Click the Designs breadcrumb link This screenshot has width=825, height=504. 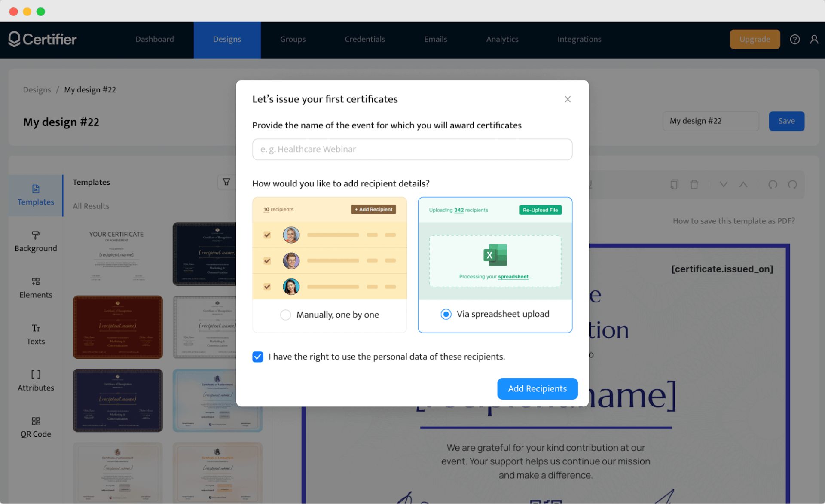pyautogui.click(x=37, y=90)
